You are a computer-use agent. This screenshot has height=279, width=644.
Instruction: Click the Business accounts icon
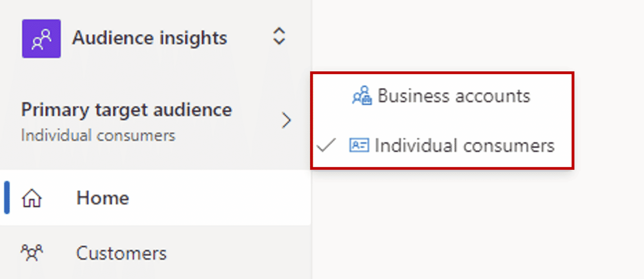[x=362, y=96]
